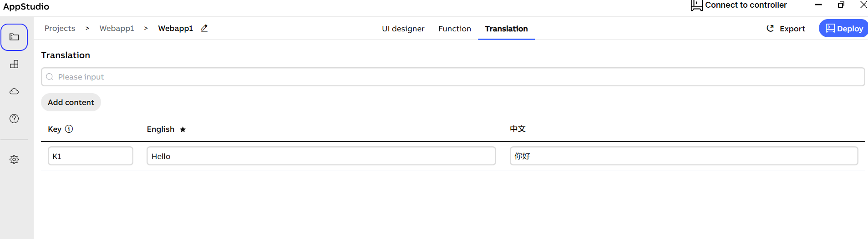The width and height of the screenshot is (868, 239).
Task: Click the Export button
Action: point(786,29)
